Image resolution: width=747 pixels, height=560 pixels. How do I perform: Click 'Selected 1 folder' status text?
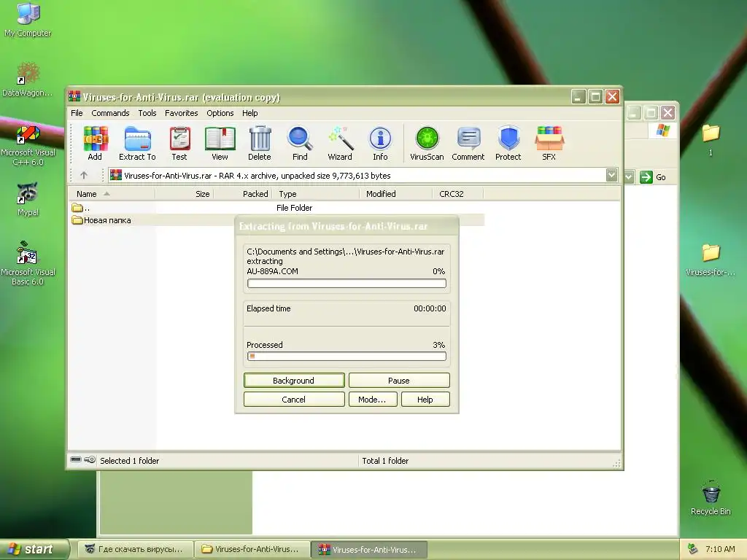click(x=130, y=461)
